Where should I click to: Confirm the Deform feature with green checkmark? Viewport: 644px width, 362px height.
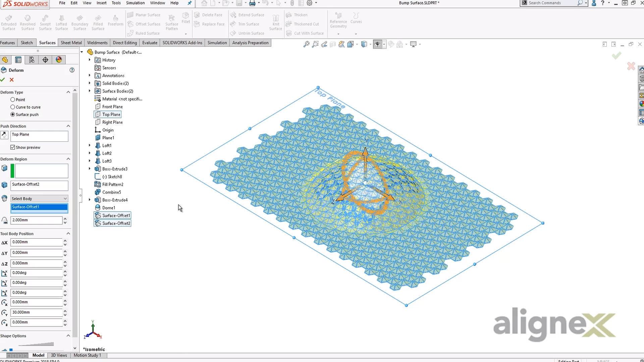(3, 80)
